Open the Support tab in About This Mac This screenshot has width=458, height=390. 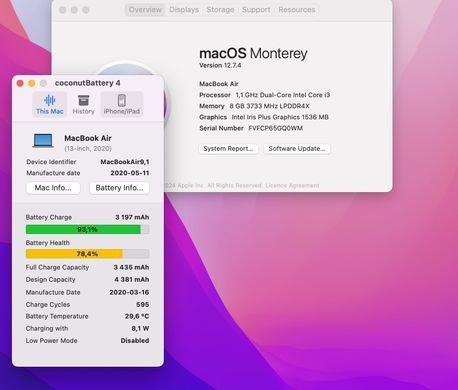pos(256,10)
